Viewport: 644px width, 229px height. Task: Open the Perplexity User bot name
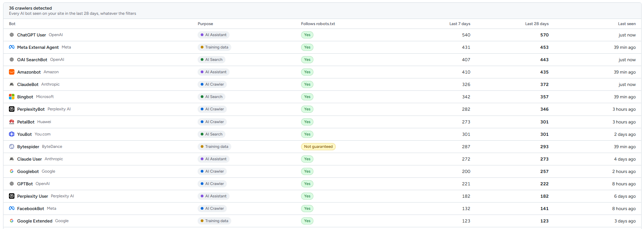tap(33, 196)
